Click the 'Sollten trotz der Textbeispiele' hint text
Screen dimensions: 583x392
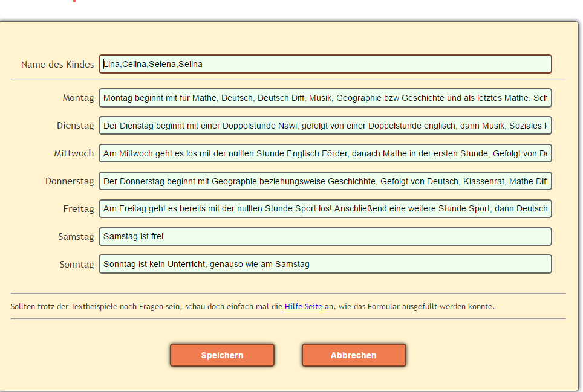tap(145, 307)
